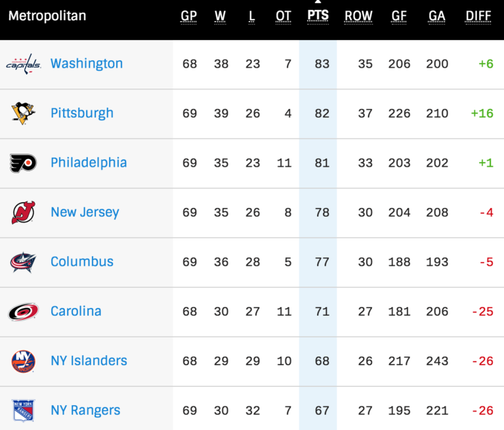
Task: Click the Pittsburgh Penguins logo
Action: [24, 113]
